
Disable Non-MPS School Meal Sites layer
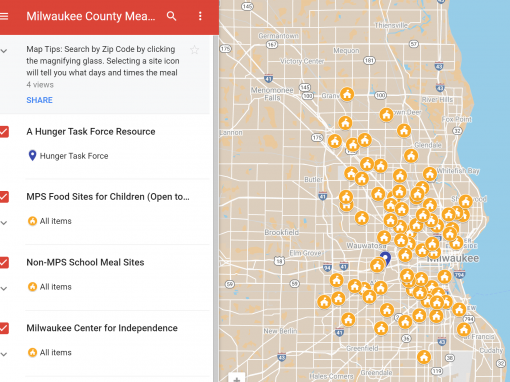click(x=4, y=262)
